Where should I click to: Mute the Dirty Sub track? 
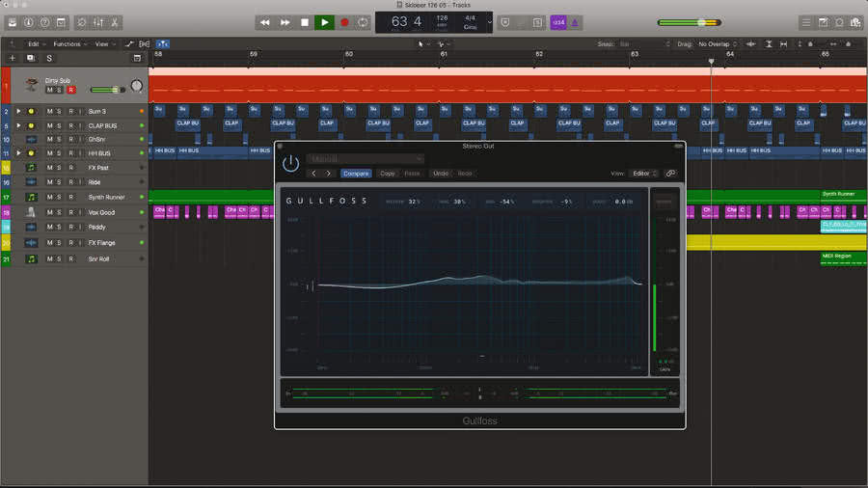click(x=50, y=90)
